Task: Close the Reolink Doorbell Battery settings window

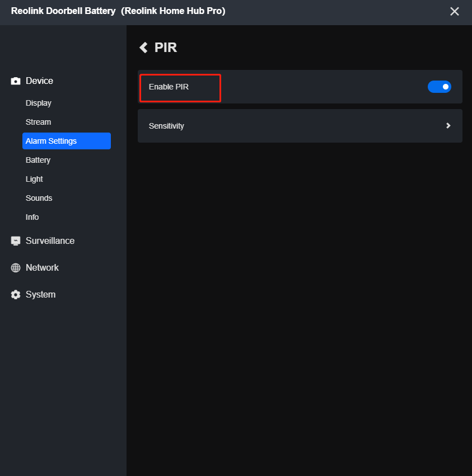Action: tap(455, 12)
